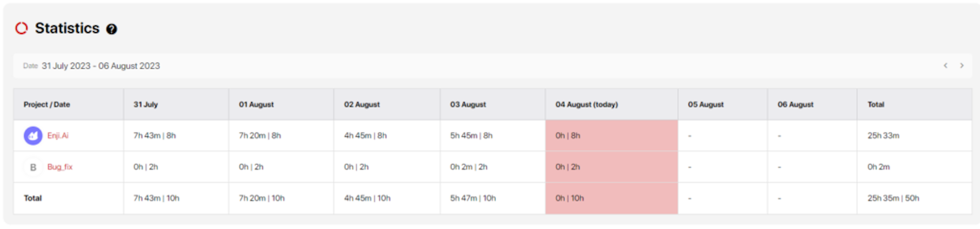Open the Enji.Ai project link
This screenshot has height=229, width=980.
[x=58, y=136]
